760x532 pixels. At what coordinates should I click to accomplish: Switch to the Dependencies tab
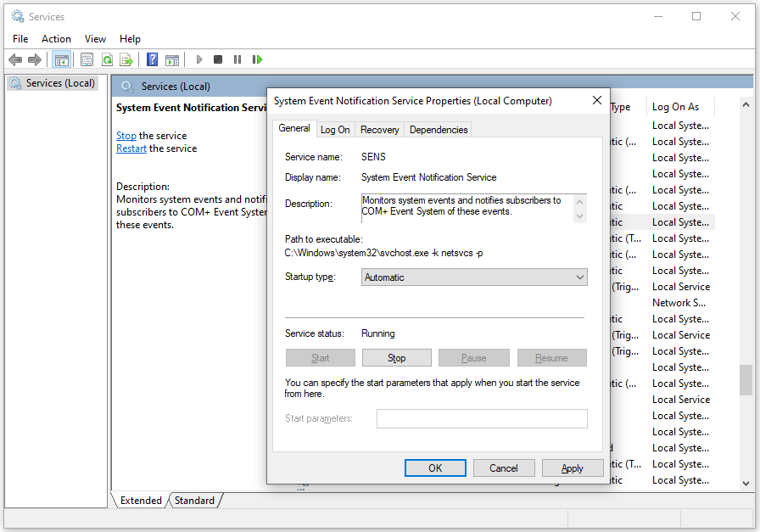(439, 130)
